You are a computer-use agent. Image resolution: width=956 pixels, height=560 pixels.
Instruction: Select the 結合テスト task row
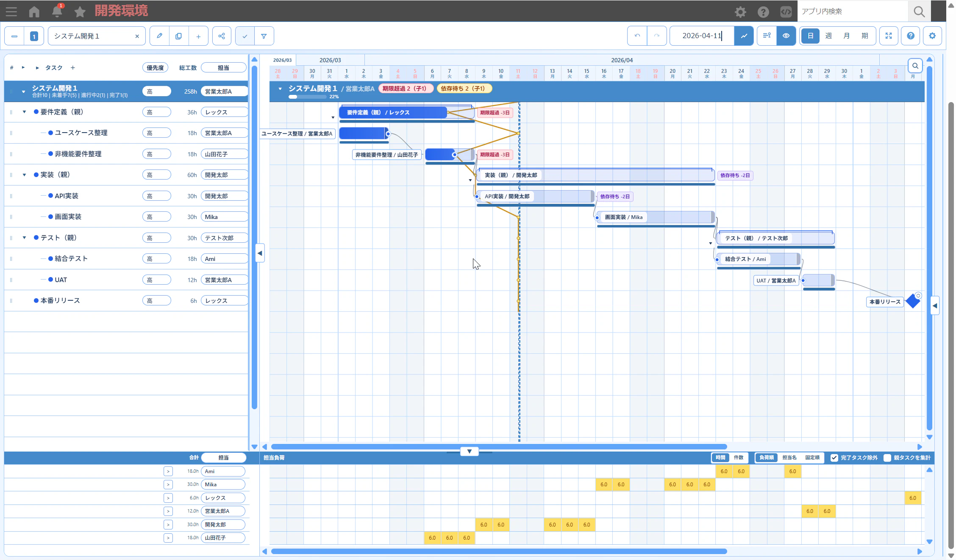coord(126,259)
